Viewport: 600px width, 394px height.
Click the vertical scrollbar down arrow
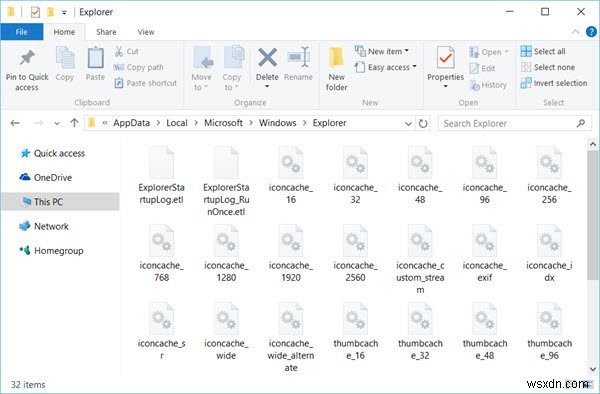pos(592,370)
